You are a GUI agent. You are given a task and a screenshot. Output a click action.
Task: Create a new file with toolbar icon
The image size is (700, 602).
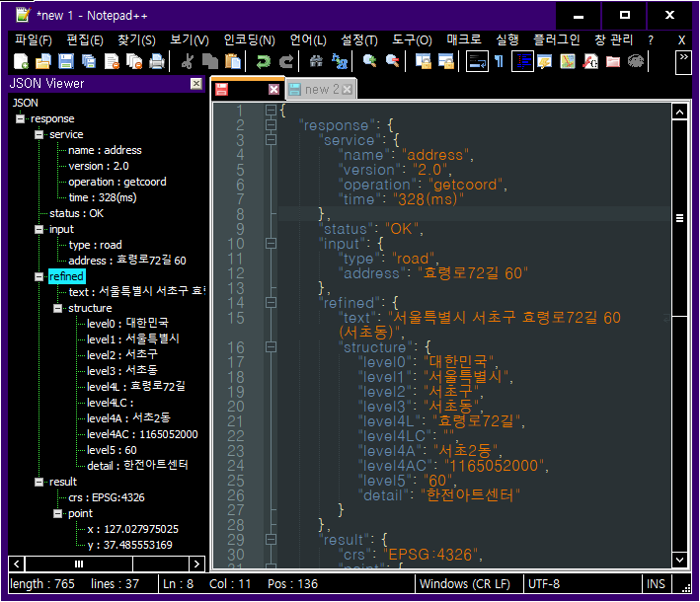point(21,61)
